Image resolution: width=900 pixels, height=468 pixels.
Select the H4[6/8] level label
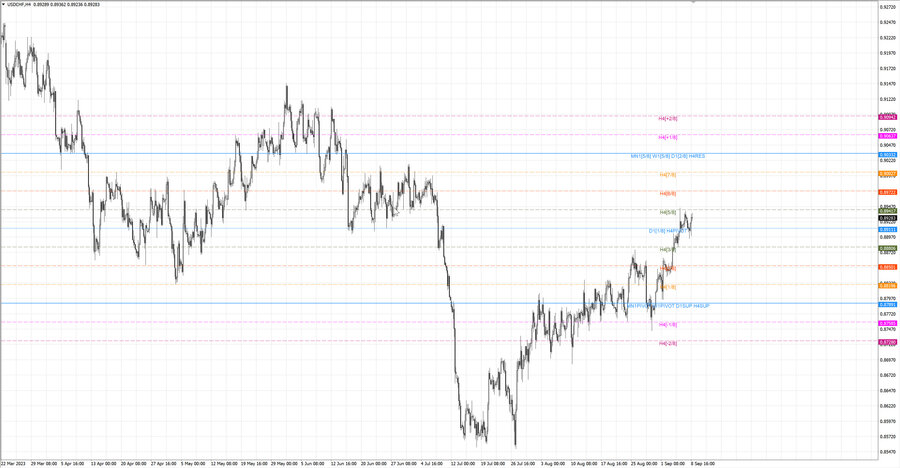coord(668,194)
